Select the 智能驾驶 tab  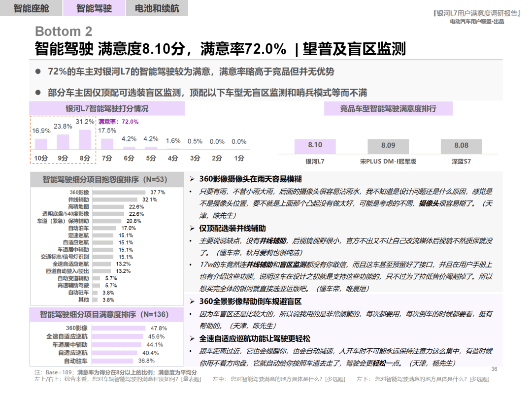(x=94, y=8)
